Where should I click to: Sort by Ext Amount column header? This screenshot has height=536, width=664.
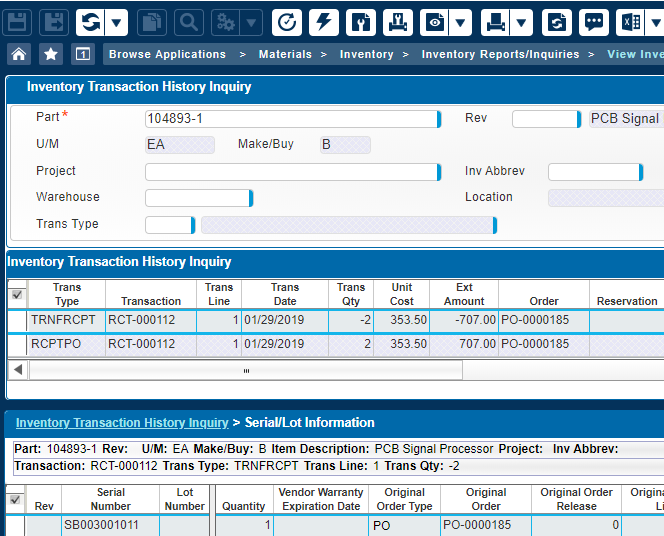pos(464,294)
